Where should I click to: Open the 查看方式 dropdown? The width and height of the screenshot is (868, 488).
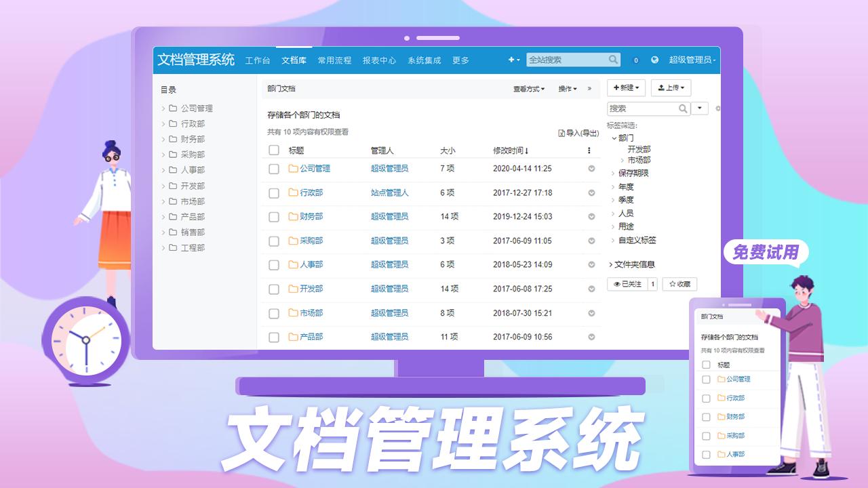coord(528,89)
